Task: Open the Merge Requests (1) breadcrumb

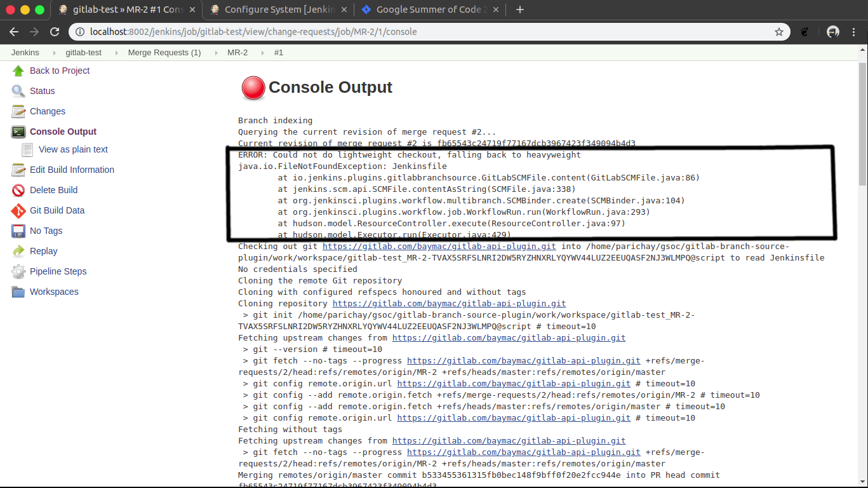Action: [x=164, y=53]
